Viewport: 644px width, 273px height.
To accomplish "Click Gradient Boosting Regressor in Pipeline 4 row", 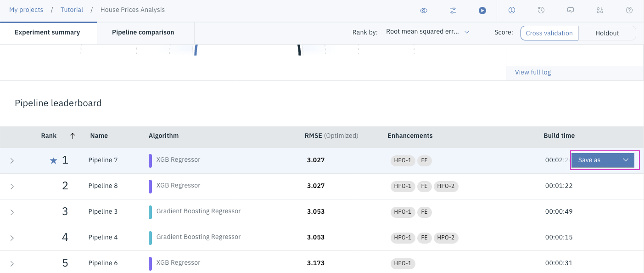I will tap(198, 237).
